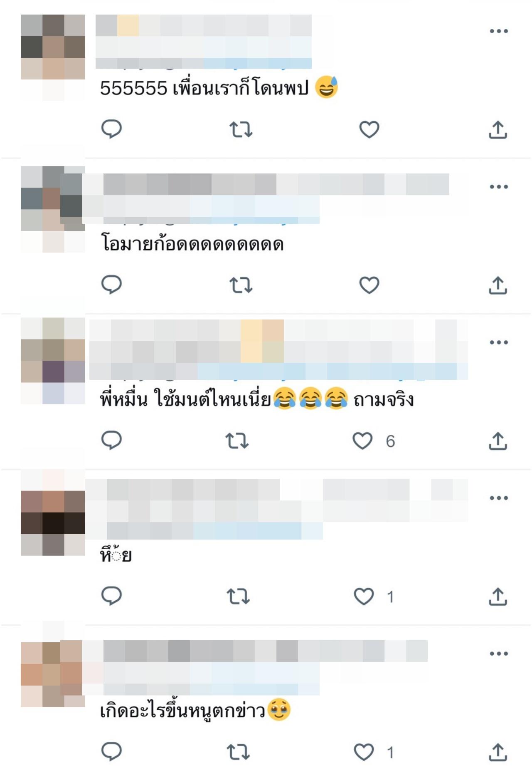Retweet the "หีื้ย" tweet
This screenshot has width=532, height=780.
(x=238, y=596)
